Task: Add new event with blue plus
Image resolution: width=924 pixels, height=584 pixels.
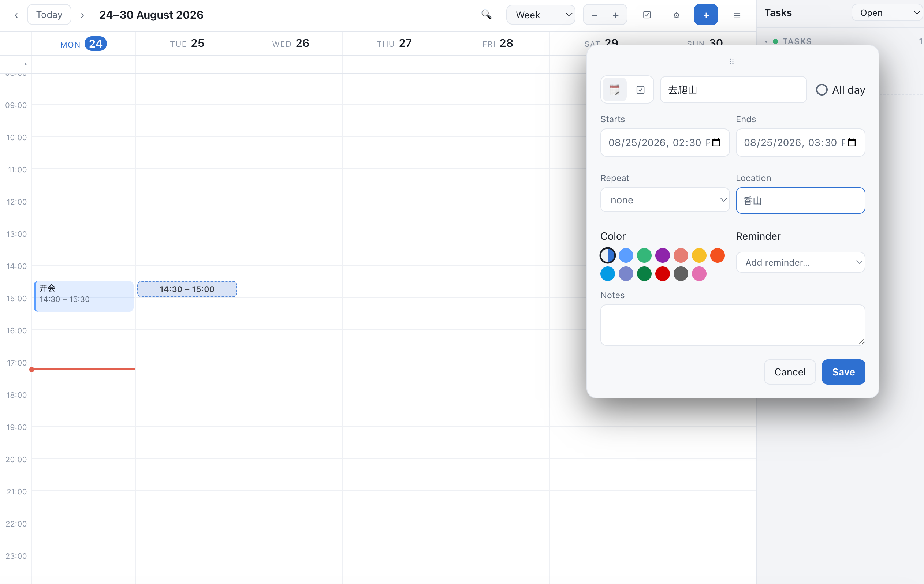Action: 706,15
